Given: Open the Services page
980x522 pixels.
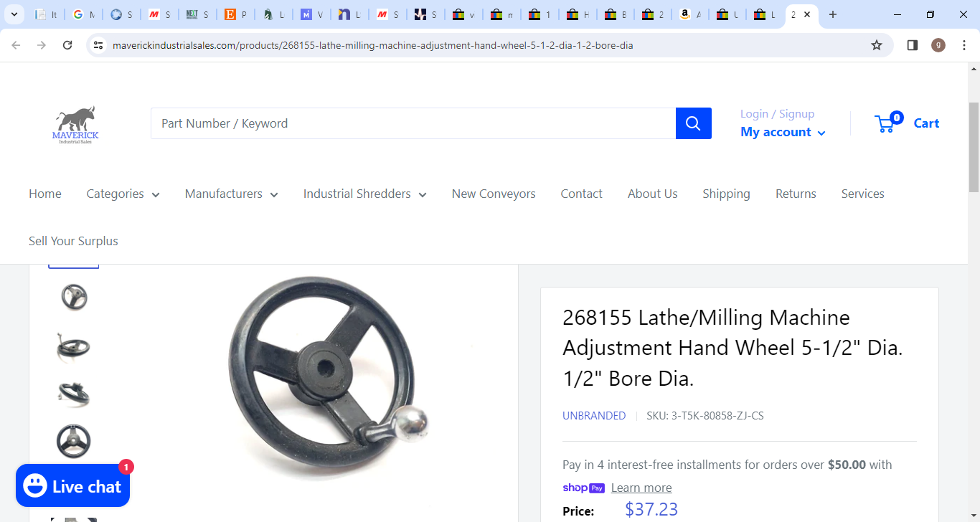Looking at the screenshot, I should (862, 194).
